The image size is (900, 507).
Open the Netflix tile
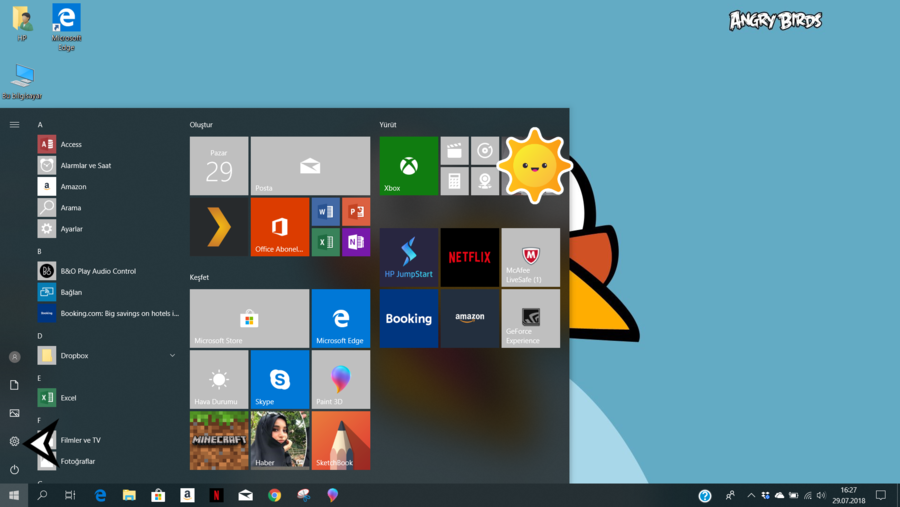click(470, 257)
